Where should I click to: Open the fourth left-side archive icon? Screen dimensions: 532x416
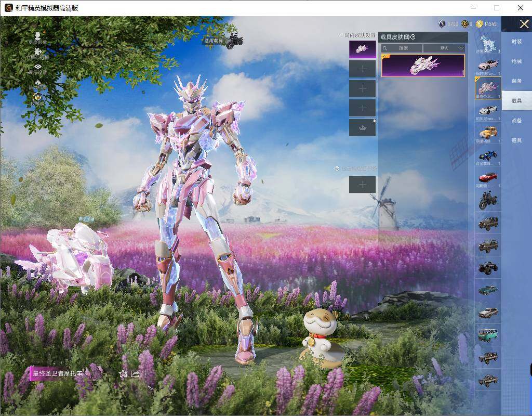[37, 83]
